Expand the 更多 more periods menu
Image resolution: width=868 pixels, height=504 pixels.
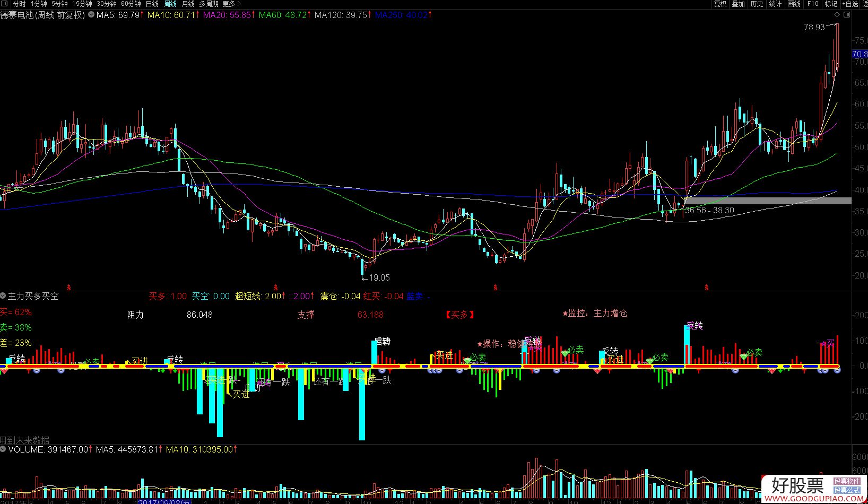pyautogui.click(x=231, y=4)
